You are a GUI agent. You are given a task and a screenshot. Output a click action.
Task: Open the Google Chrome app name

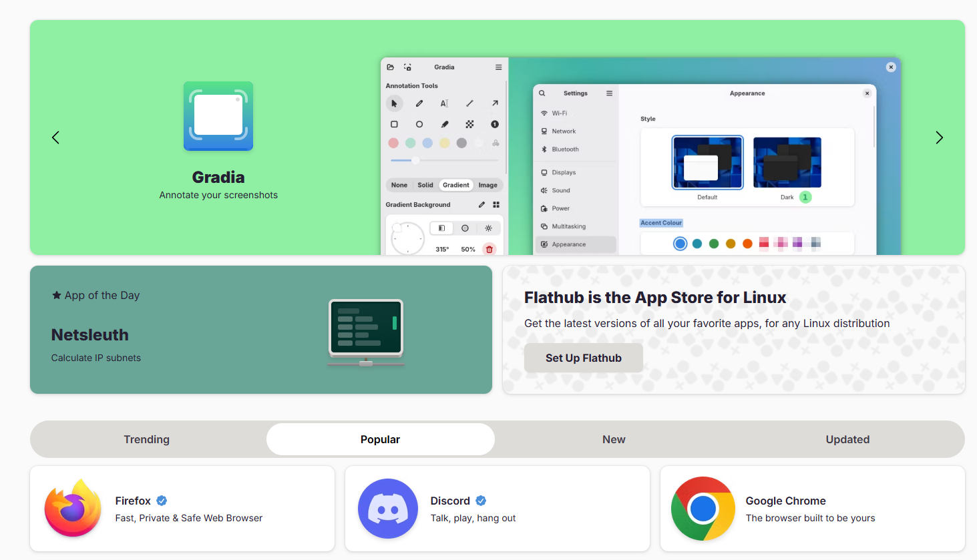(786, 501)
